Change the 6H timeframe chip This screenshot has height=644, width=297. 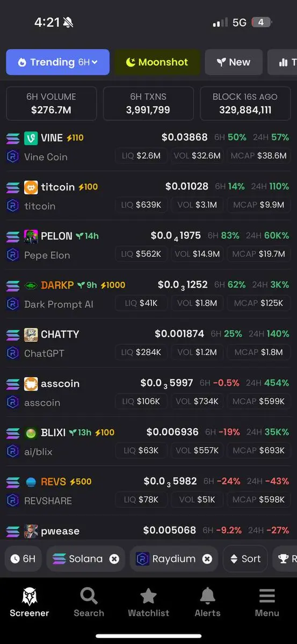tap(23, 559)
